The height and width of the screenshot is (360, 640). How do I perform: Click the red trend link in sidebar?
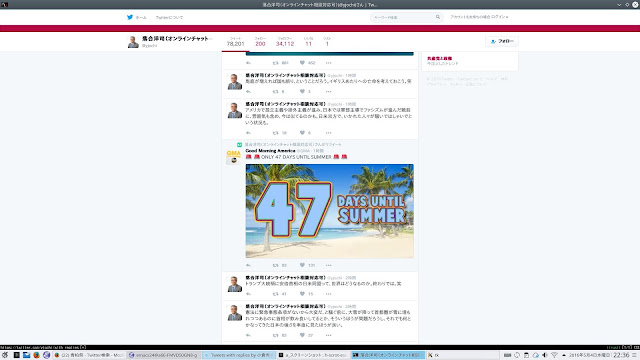pos(439,58)
